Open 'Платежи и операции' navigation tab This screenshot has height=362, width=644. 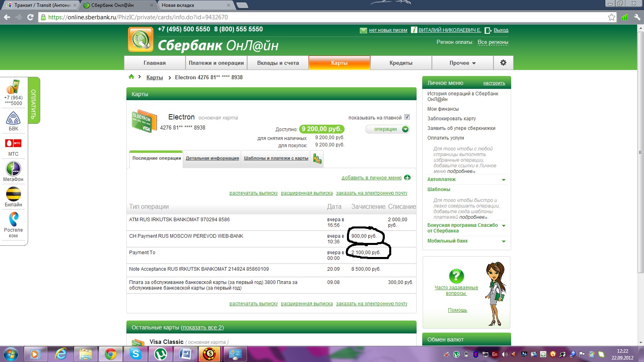tap(216, 63)
